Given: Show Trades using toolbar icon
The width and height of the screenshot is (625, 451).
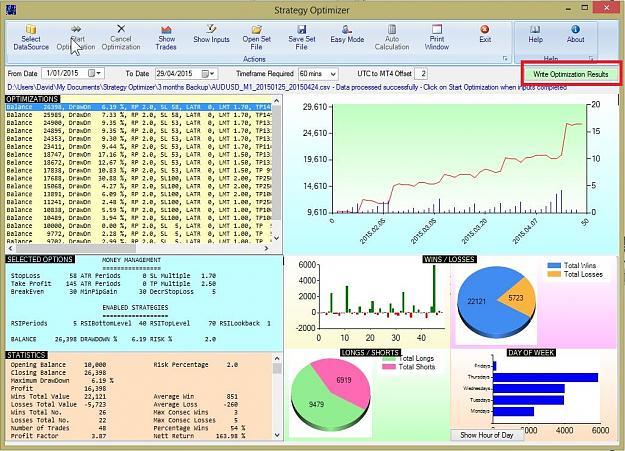Looking at the screenshot, I should [x=166, y=37].
